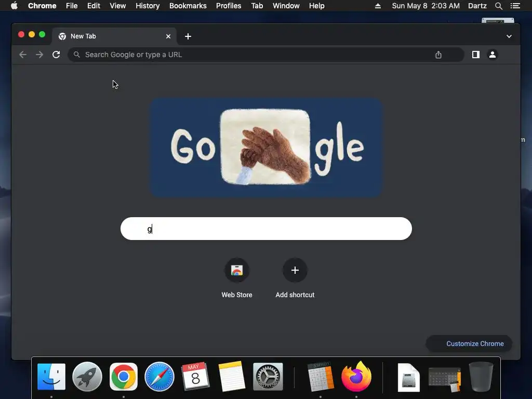This screenshot has height=399, width=532.
Task: Open the minimized calculator window in Dock
Action: (445, 379)
